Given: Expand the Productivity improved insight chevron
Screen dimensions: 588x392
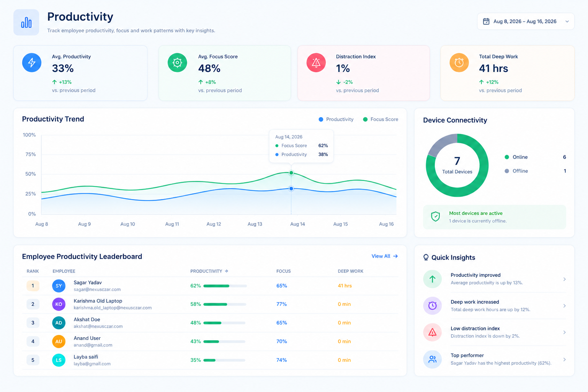Looking at the screenshot, I should [564, 279].
